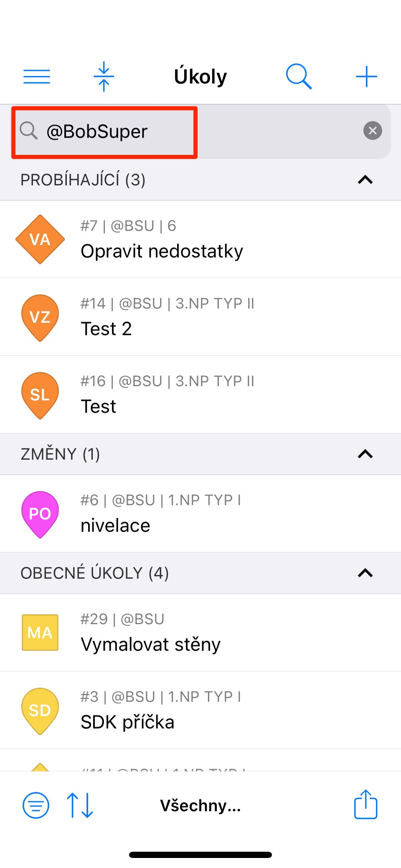This screenshot has height=868, width=401.
Task: Tap the collapse-all sections icon
Action: coord(104,76)
